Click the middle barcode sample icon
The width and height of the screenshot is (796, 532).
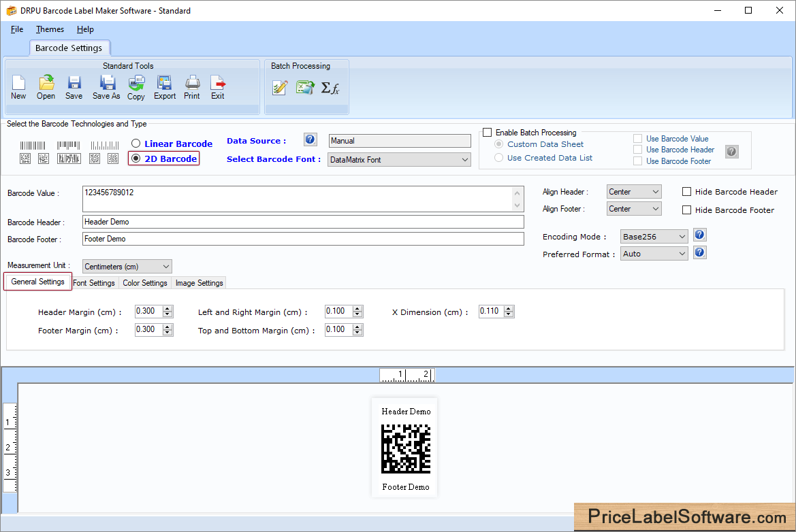coord(69,146)
